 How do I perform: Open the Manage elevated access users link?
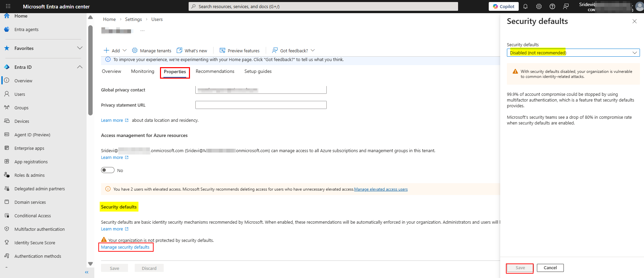point(381,189)
